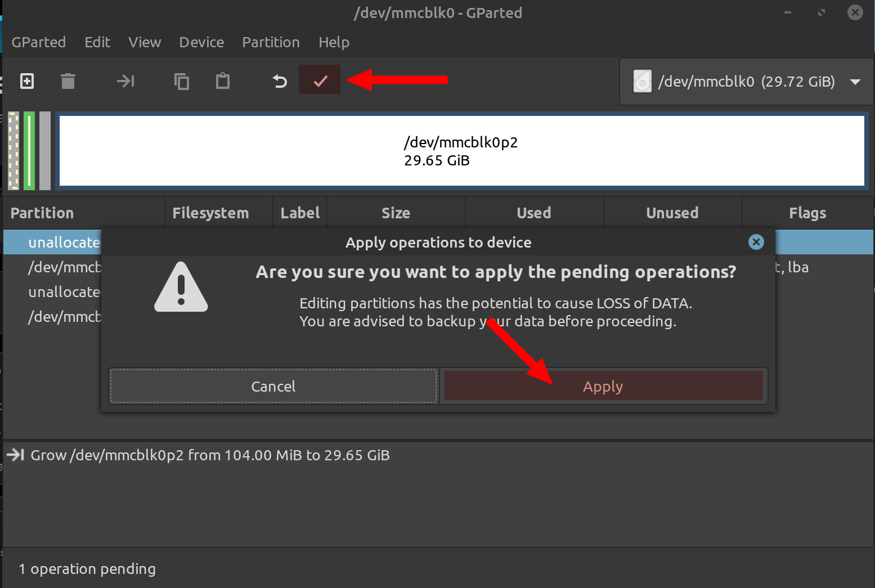
Task: Click the Partition column header
Action: [x=84, y=213]
